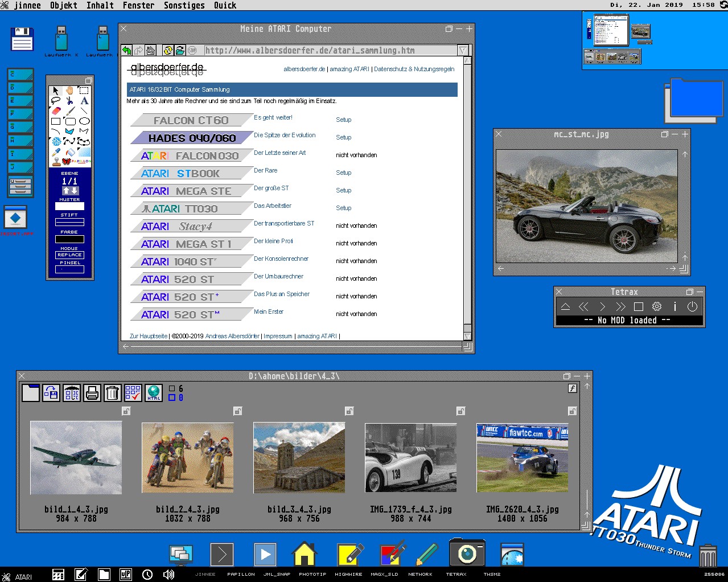
Task: Click the browser URL address field
Action: click(x=331, y=51)
